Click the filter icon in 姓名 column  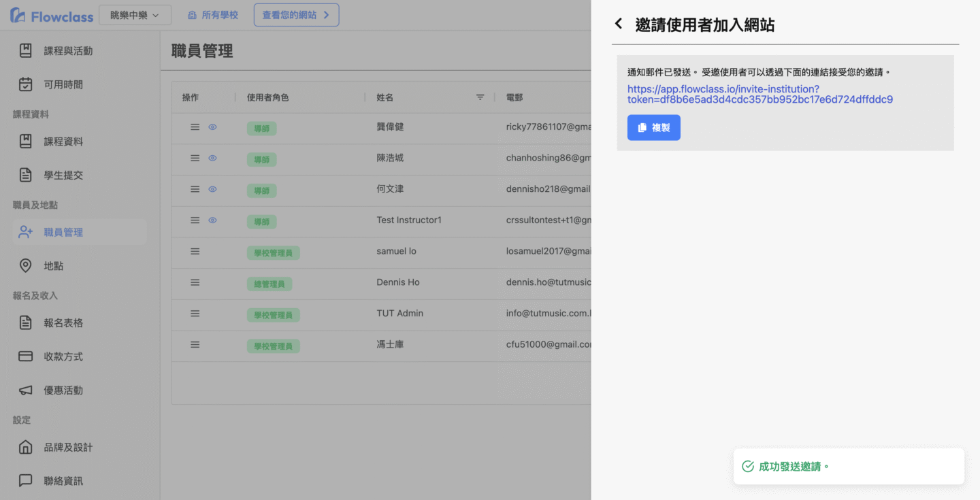pos(480,97)
